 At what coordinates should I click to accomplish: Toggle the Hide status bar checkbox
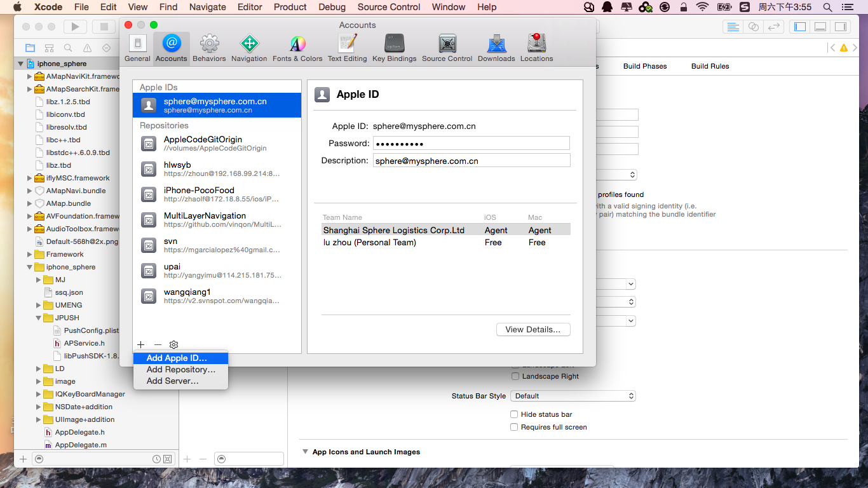(x=514, y=414)
